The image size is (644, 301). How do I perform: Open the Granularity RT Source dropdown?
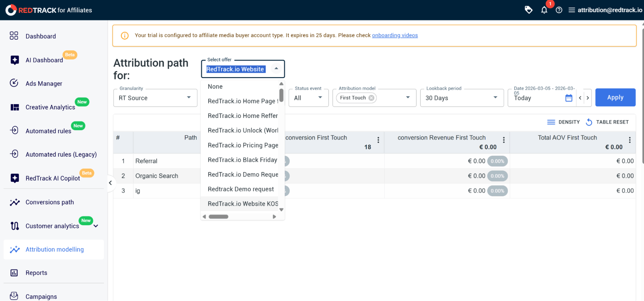[155, 98]
